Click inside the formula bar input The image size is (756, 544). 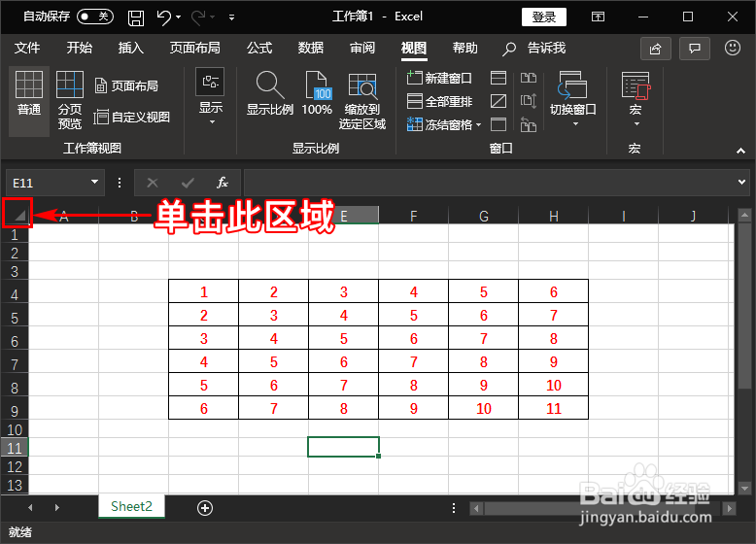[x=490, y=183]
